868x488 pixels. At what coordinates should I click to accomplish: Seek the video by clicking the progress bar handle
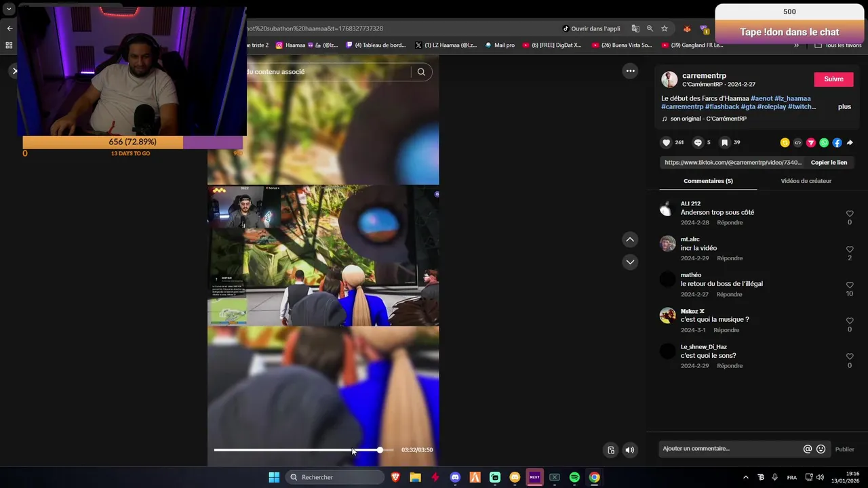[380, 449]
